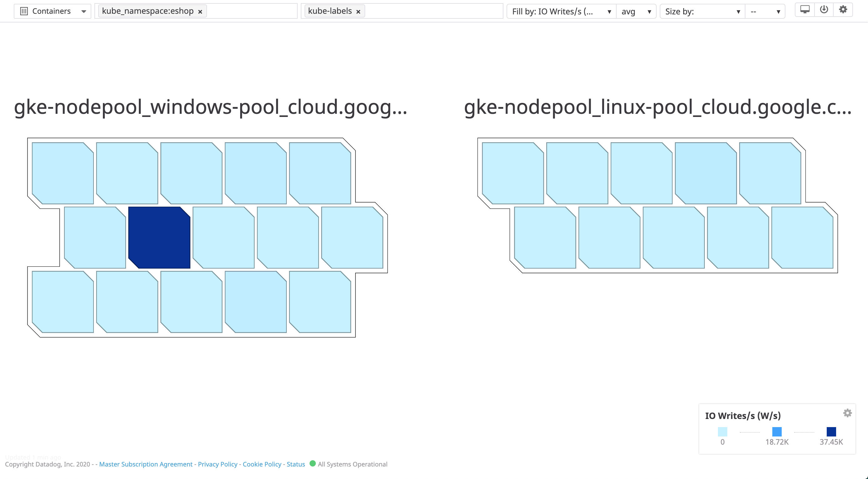Image resolution: width=868 pixels, height=479 pixels.
Task: Remove the kube_namespace:eshop filter tag
Action: (200, 11)
